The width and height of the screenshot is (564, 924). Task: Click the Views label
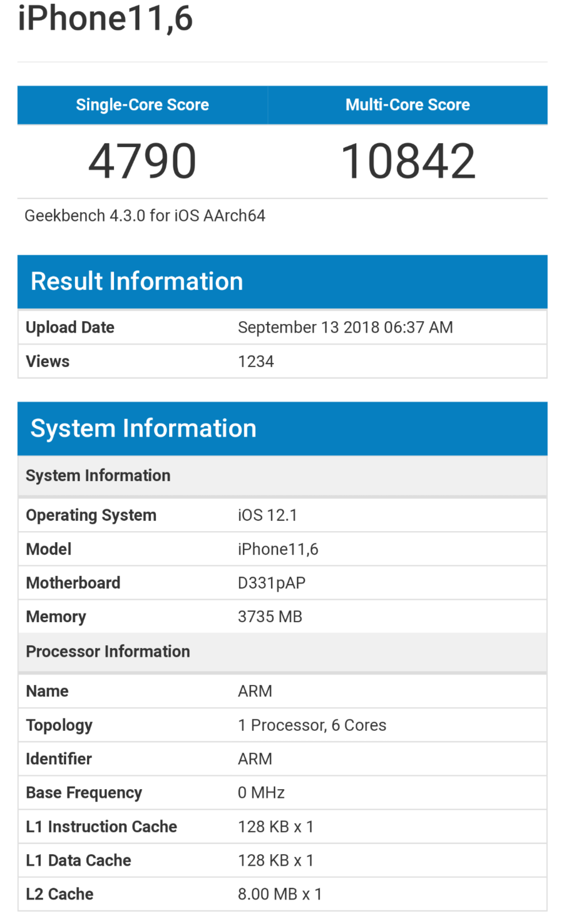47,361
